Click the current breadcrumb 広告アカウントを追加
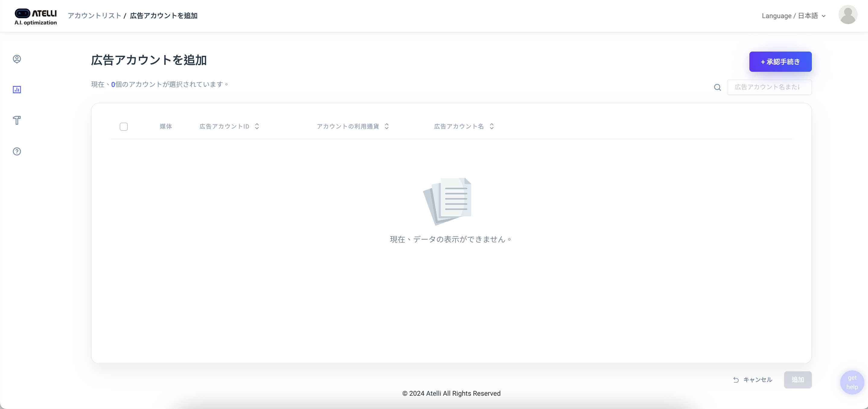 (x=164, y=16)
